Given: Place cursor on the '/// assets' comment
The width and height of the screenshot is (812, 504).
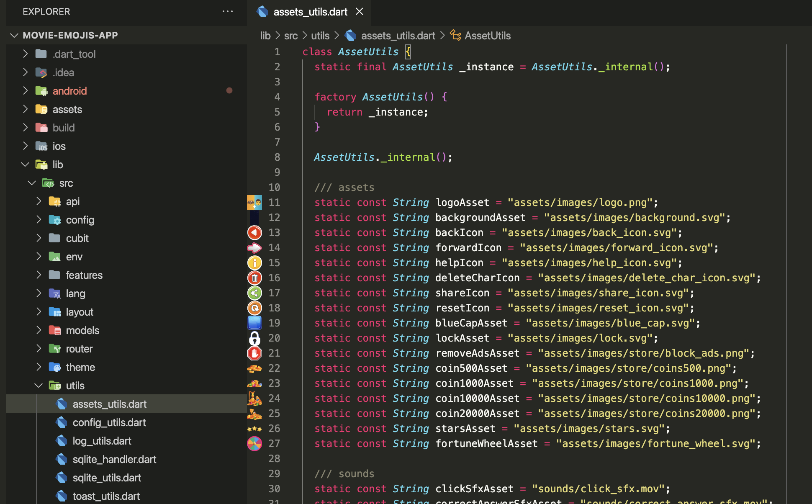Looking at the screenshot, I should 344,188.
